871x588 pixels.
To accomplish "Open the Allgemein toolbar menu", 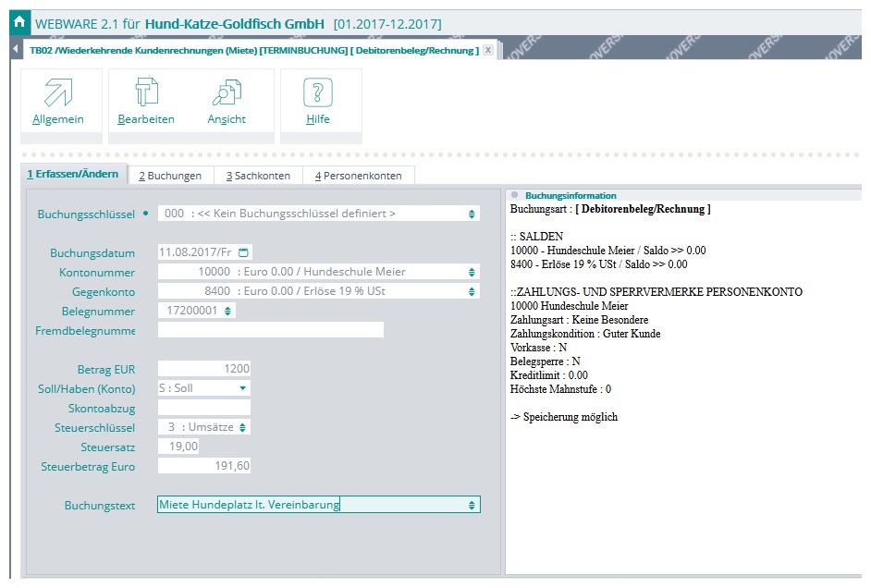I will (58, 103).
